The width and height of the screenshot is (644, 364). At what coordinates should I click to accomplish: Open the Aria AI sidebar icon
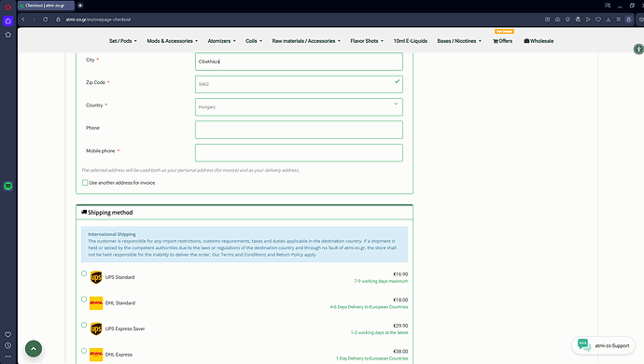point(7,21)
